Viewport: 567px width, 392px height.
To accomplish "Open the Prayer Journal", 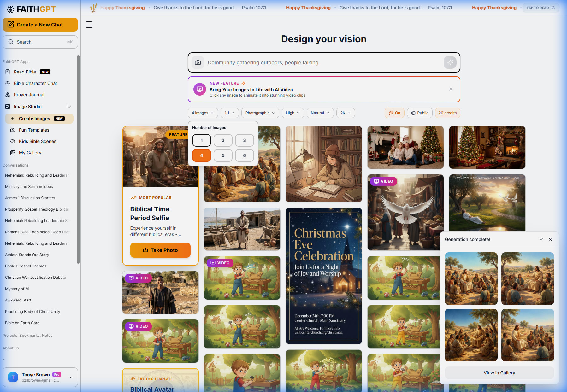I will pyautogui.click(x=29, y=95).
